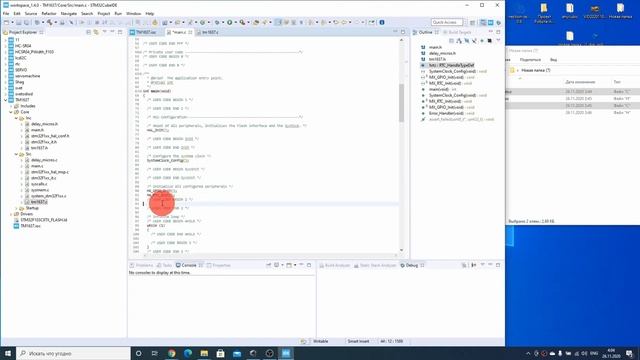
Task: Open the Run icon dropdown arrow
Action: pos(236,22)
